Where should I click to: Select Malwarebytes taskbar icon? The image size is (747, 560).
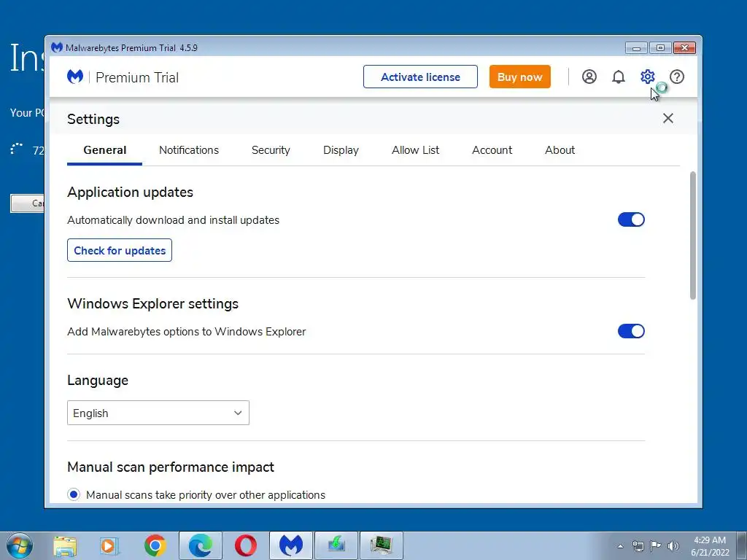[x=291, y=546]
